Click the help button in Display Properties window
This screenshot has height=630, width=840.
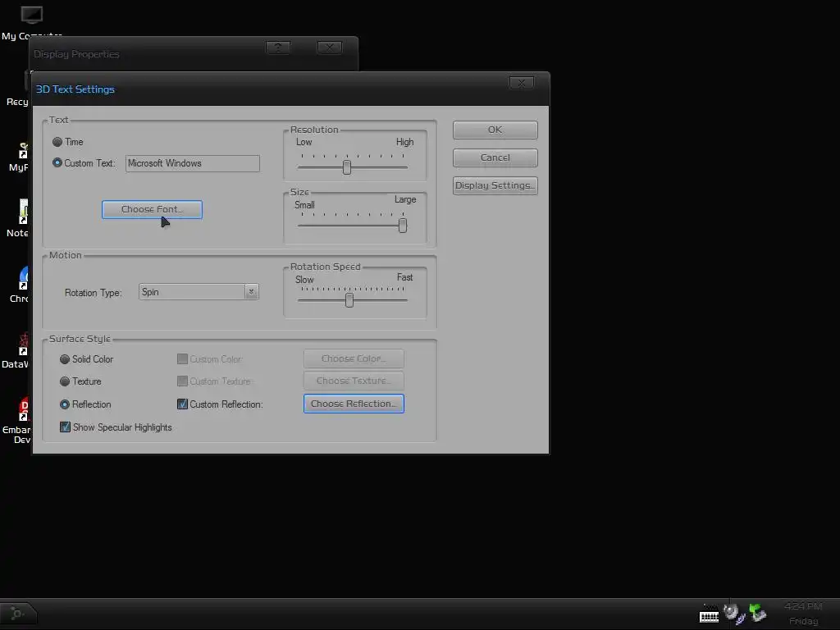[x=278, y=48]
